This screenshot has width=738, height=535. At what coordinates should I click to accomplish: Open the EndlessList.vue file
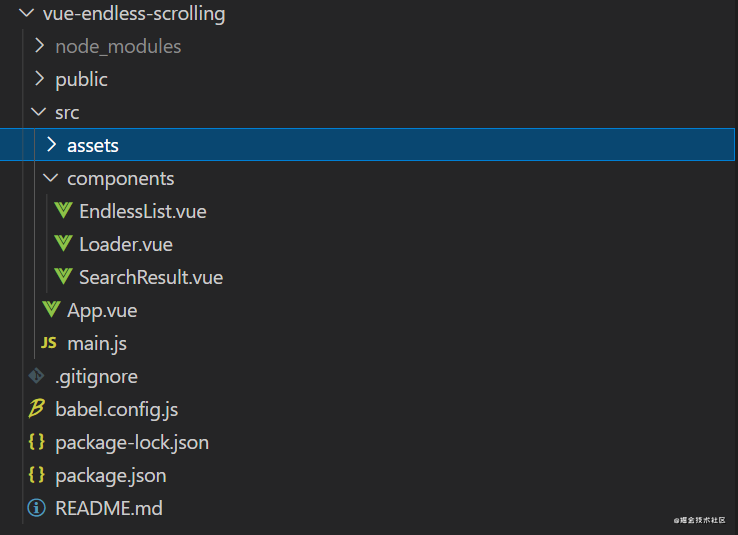[143, 211]
